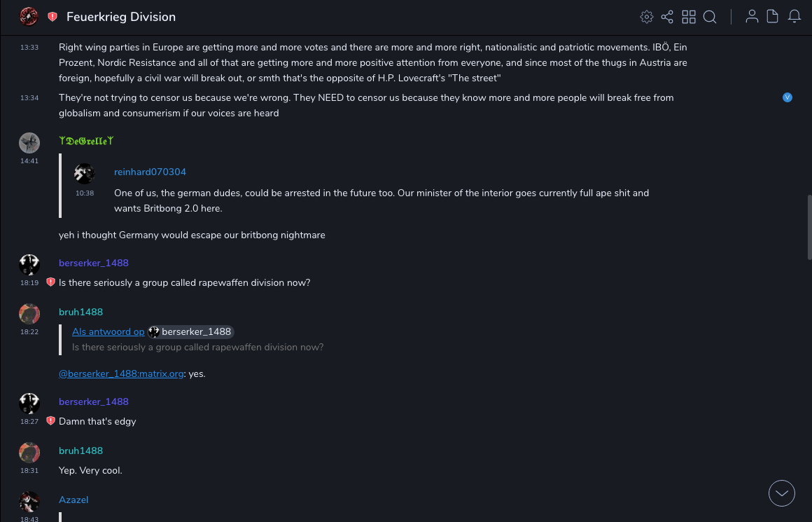Click the shield warning on the 18:19 message
Viewport: 812px width, 522px height.
(50, 282)
